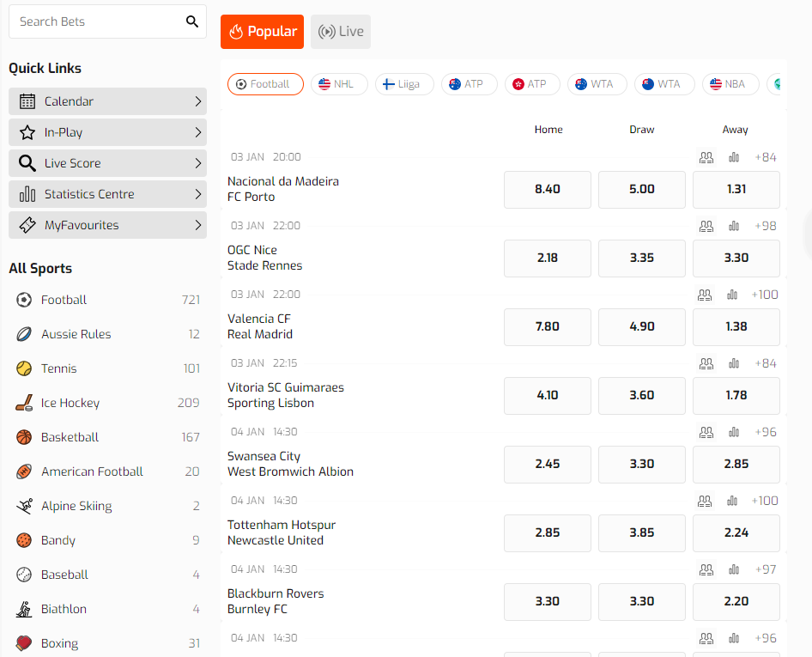Select the Football filter chip
812x657 pixels.
coord(265,84)
